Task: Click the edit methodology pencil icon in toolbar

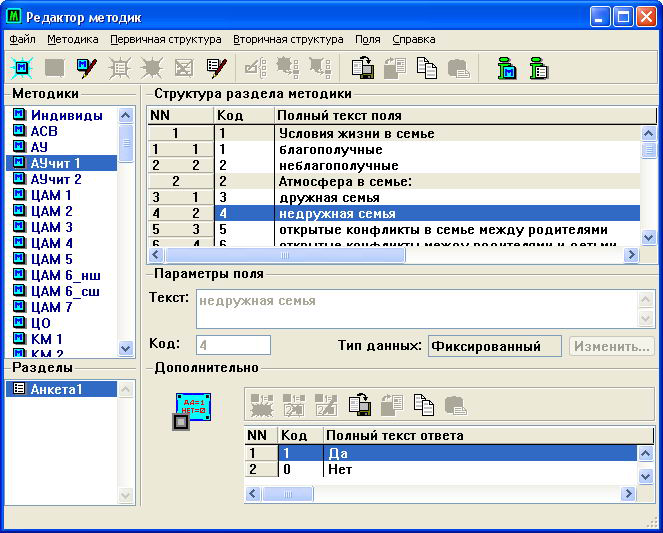Action: 87,68
